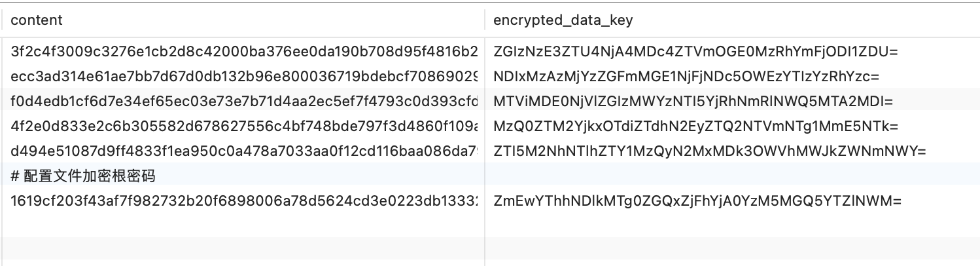980x266 pixels.
Task: Click key cell starting with ZTI5M2Nh
Action: pyautogui.click(x=709, y=151)
